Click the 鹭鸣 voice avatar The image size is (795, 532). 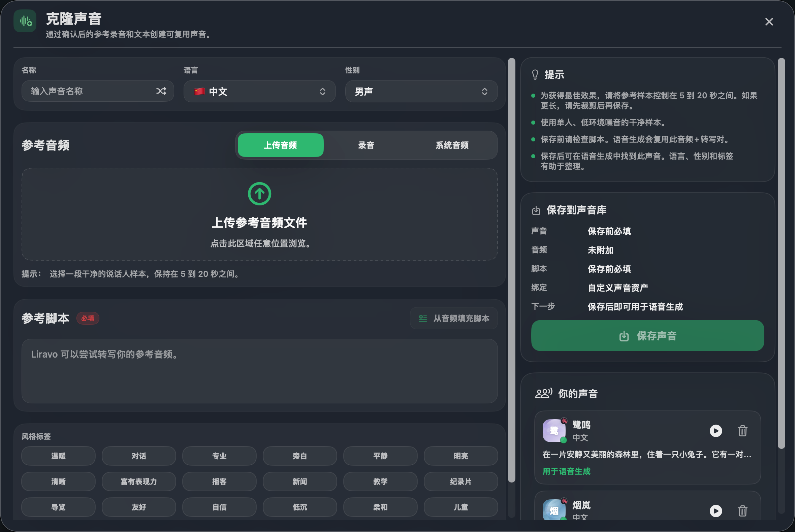(x=554, y=431)
